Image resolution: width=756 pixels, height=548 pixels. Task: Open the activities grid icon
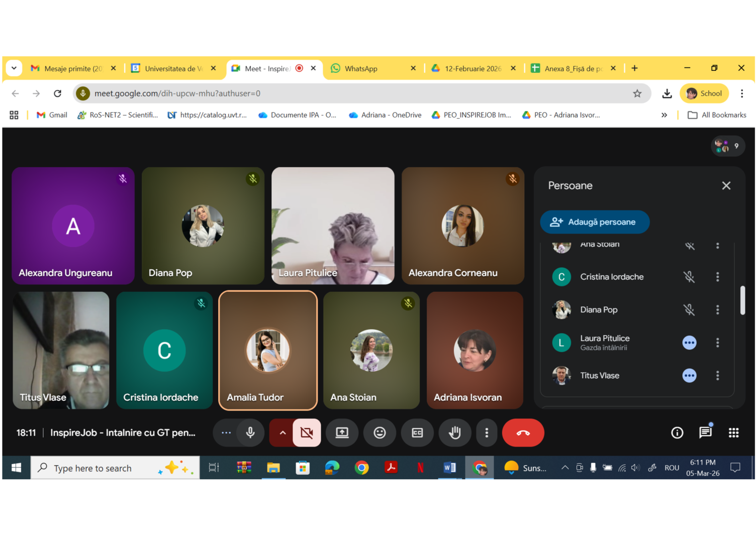point(733,432)
